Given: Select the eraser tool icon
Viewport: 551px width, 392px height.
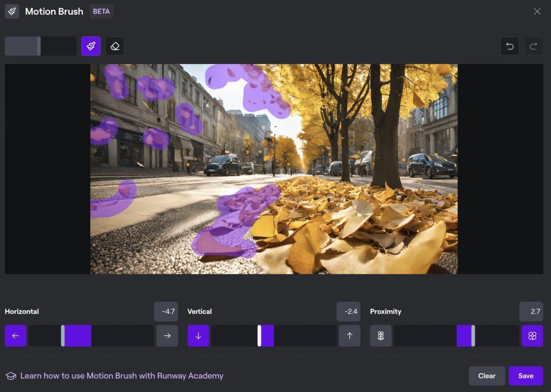Looking at the screenshot, I should click(115, 46).
